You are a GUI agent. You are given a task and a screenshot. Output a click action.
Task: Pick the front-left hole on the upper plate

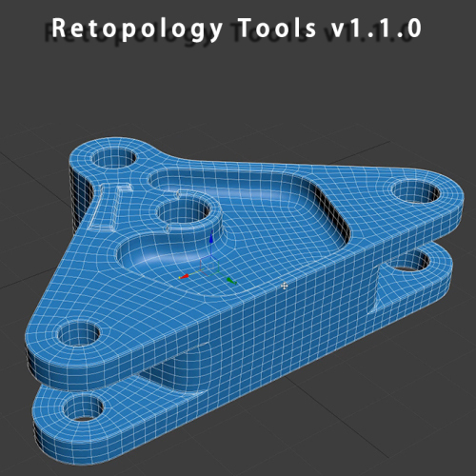pyautogui.click(x=79, y=333)
